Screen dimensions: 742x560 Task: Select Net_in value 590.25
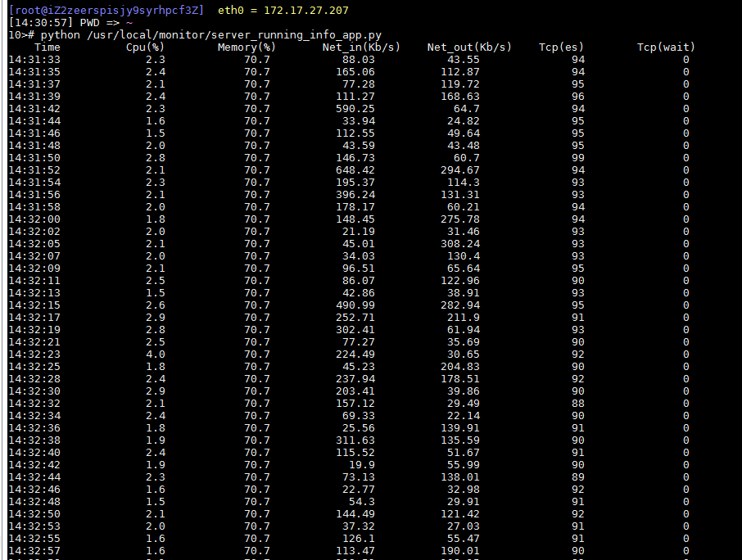(x=355, y=109)
